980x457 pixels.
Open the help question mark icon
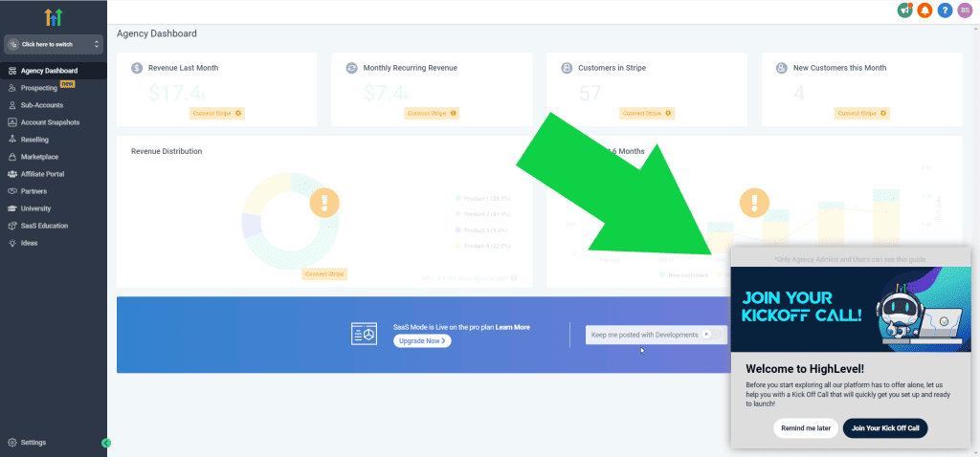pos(945,10)
